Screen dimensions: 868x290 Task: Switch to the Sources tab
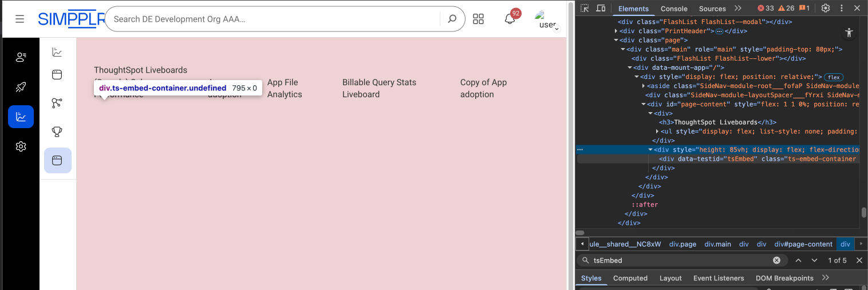point(712,9)
